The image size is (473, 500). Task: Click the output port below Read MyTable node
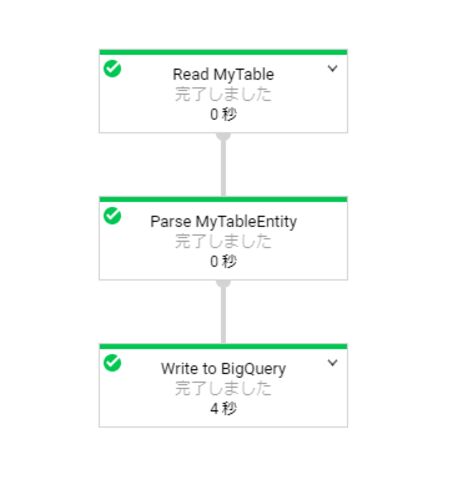click(x=223, y=136)
